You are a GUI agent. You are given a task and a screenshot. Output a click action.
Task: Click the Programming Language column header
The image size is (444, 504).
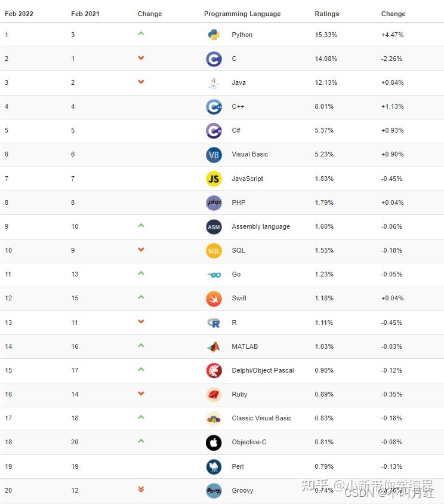tap(242, 14)
